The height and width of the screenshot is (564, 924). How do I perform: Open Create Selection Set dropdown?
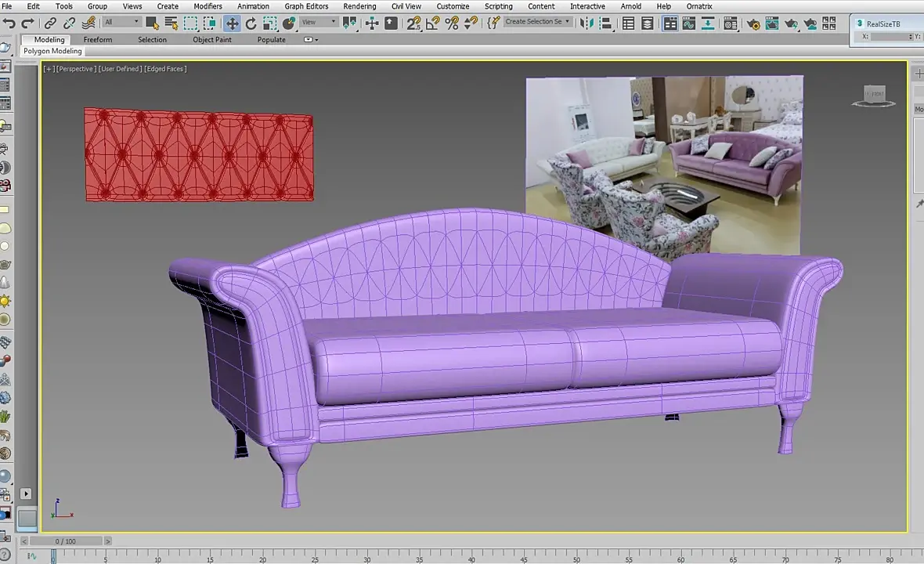pos(537,21)
